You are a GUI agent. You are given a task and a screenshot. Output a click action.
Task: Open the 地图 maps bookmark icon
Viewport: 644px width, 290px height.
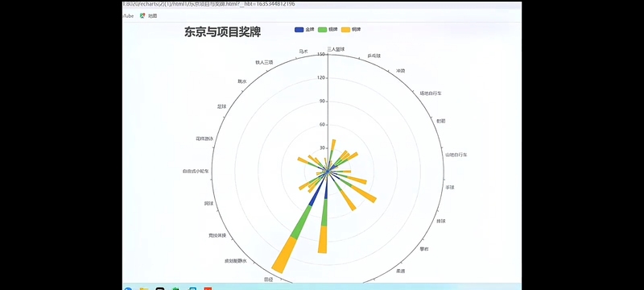[x=142, y=15]
